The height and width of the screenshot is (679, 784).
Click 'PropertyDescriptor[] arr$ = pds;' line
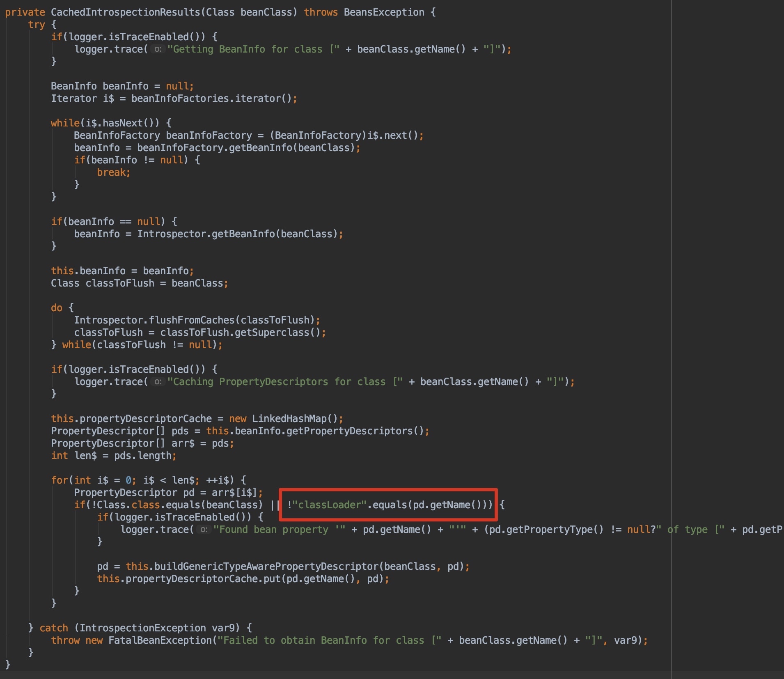pyautogui.click(x=142, y=443)
